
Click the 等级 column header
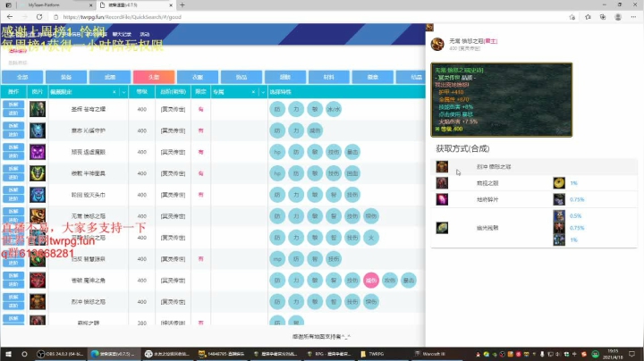141,92
